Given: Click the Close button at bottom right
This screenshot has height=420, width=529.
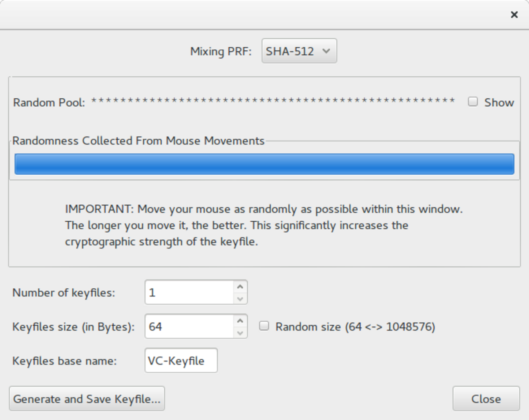Looking at the screenshot, I should tap(486, 399).
